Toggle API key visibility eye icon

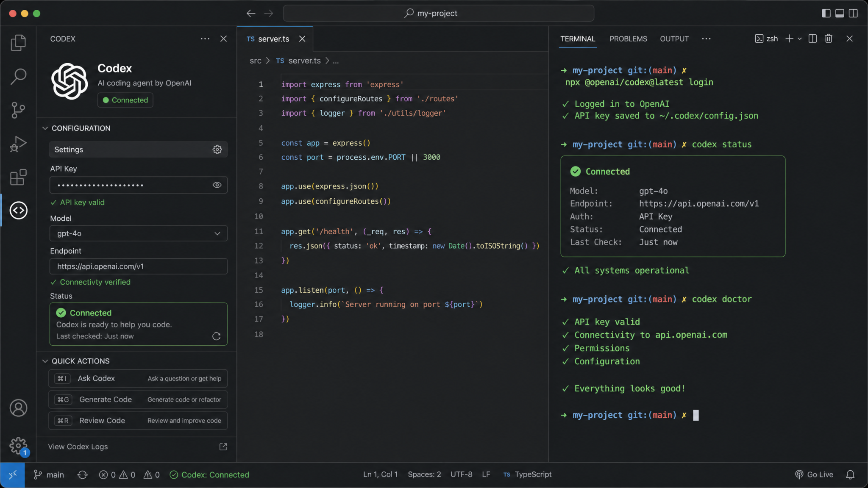tap(217, 185)
